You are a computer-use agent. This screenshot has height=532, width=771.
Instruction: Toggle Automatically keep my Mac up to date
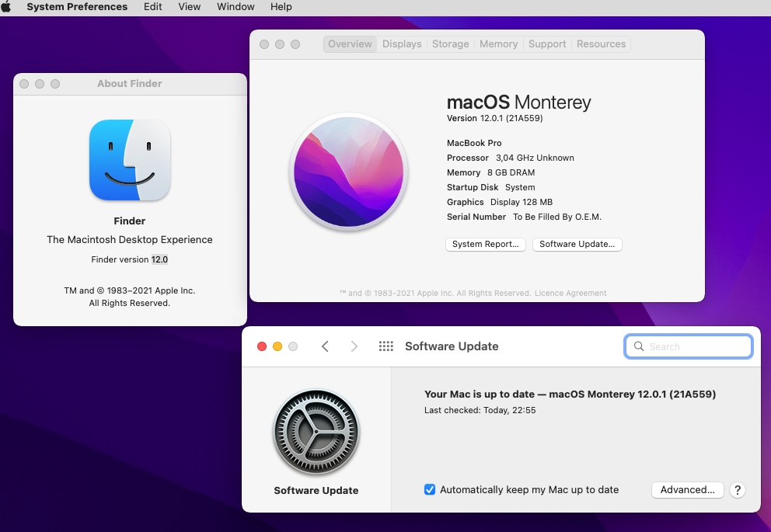coord(430,490)
